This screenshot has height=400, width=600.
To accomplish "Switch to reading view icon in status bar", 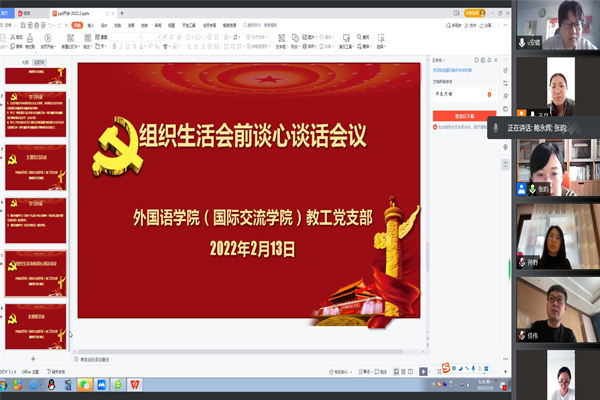I will tap(410, 372).
